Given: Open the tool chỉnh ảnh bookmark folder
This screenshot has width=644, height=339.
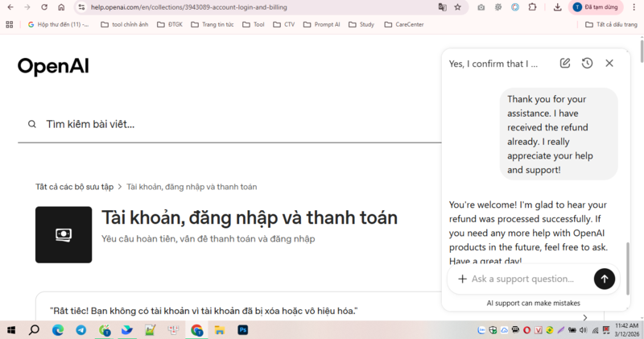Looking at the screenshot, I should click(x=125, y=25).
